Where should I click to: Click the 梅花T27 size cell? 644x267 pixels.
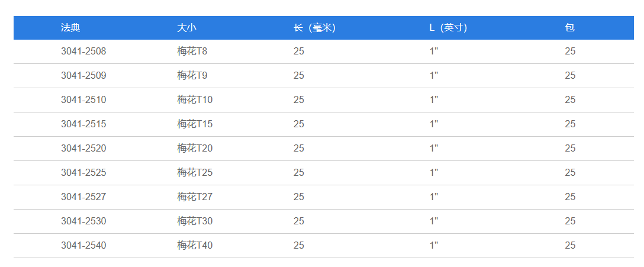click(195, 197)
